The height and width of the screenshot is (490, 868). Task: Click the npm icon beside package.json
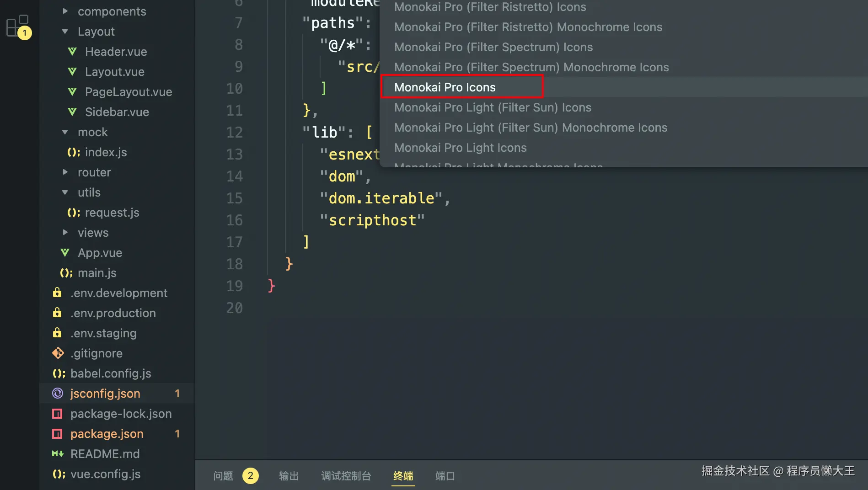57,434
